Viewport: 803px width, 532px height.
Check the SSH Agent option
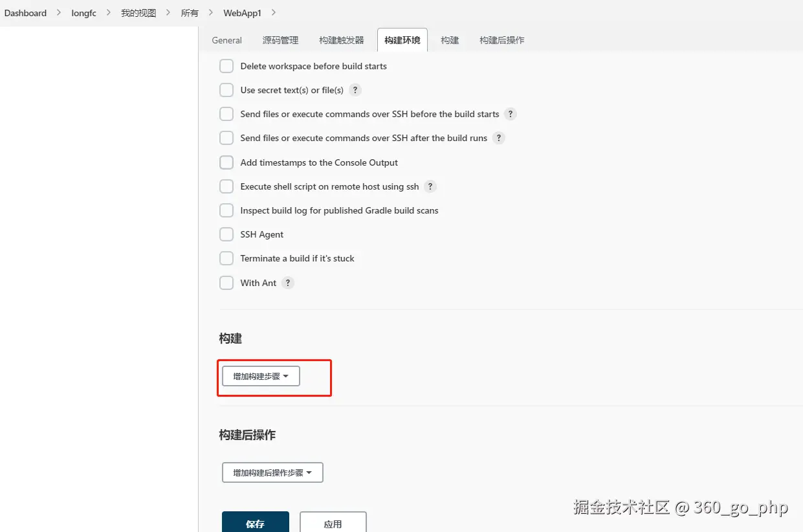pyautogui.click(x=226, y=234)
